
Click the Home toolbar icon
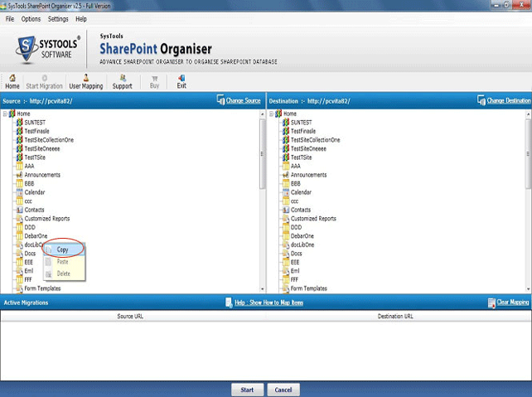12,78
